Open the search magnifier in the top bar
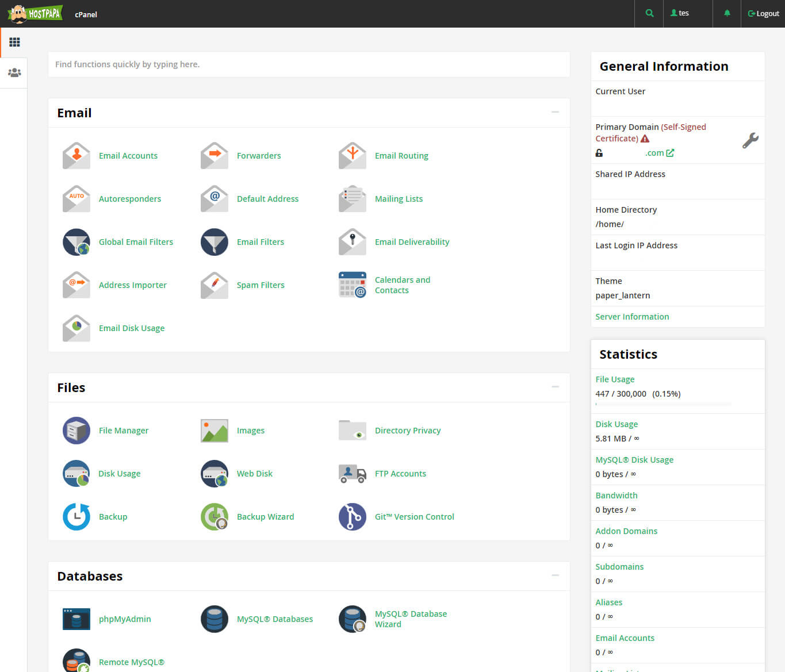This screenshot has height=672, width=785. click(x=649, y=13)
